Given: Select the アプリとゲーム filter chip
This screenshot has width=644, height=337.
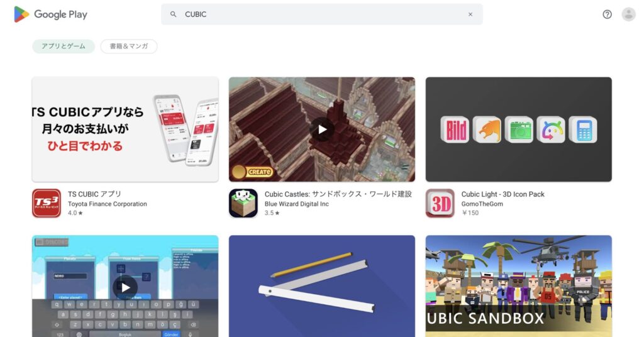Looking at the screenshot, I should coord(64,47).
